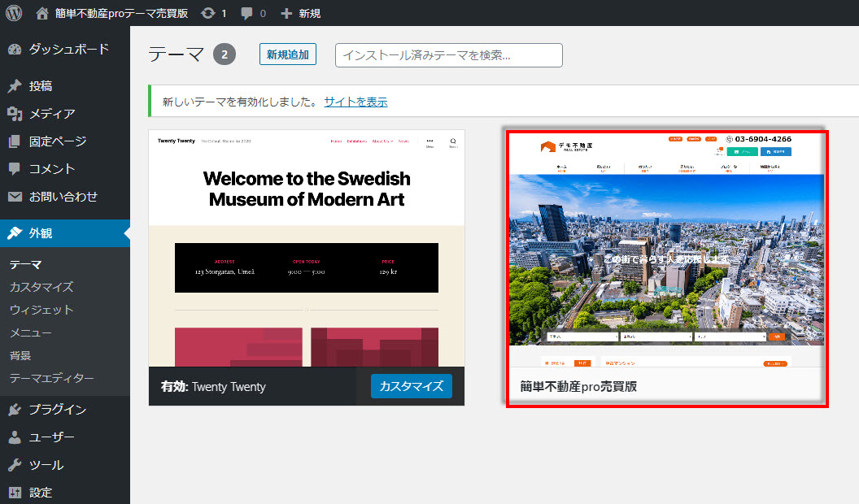The width and height of the screenshot is (859, 504).
Task: Open the 設定 menu in the sidebar
Action: [41, 493]
